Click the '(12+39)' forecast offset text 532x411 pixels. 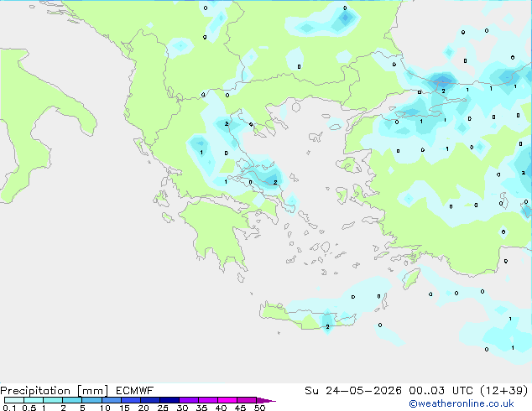tap(504, 391)
